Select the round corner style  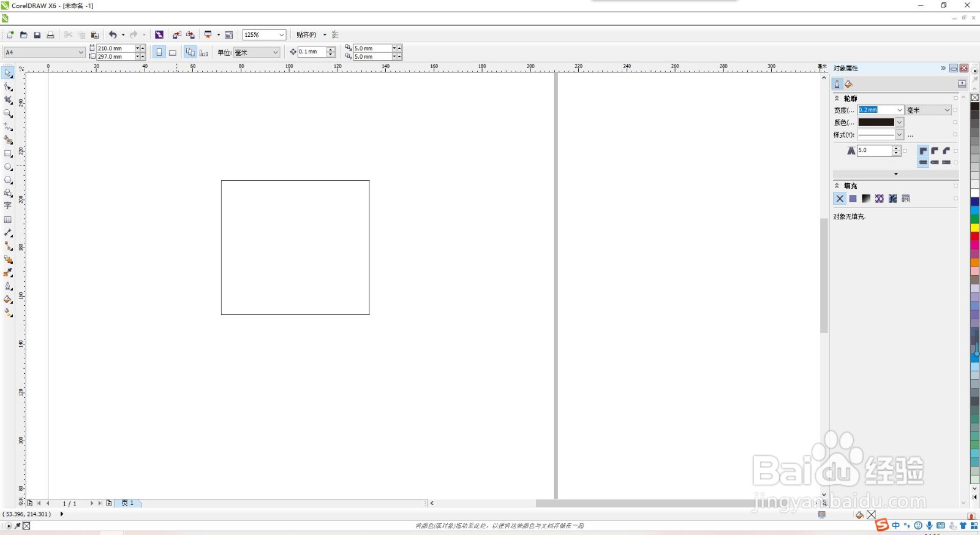(935, 151)
